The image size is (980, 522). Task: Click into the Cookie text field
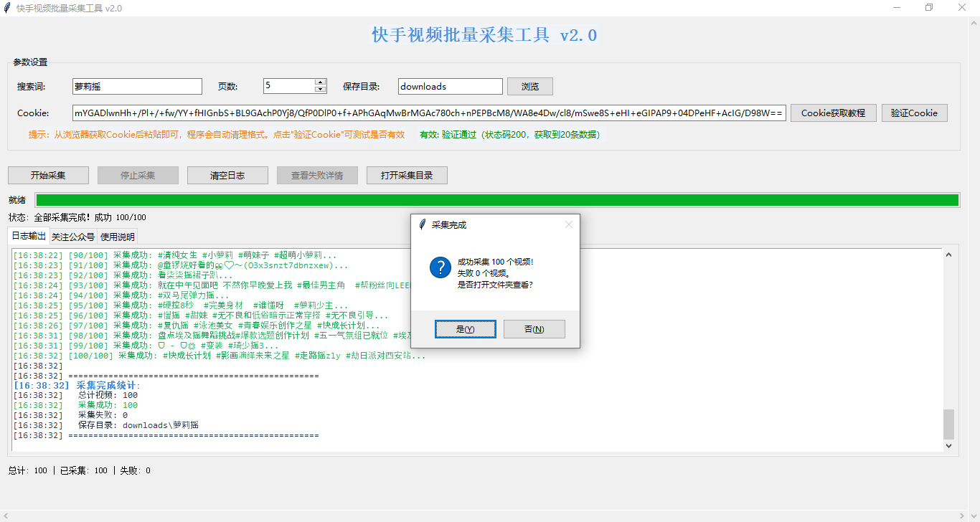429,113
